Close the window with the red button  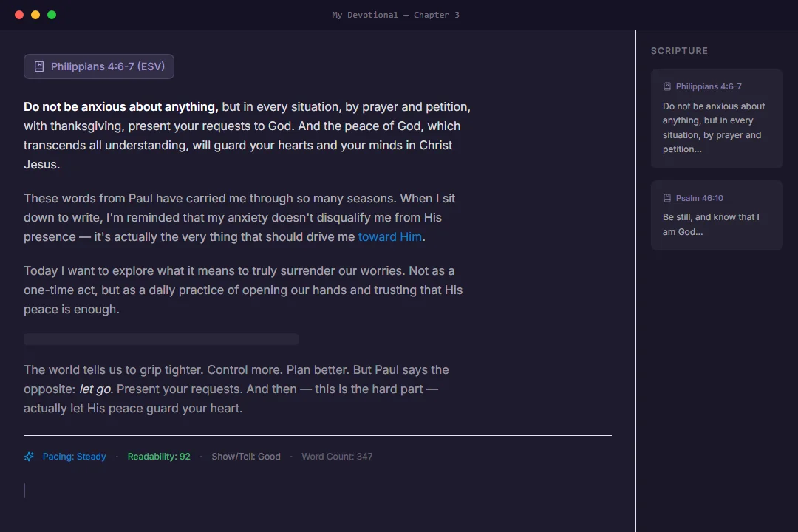point(19,15)
